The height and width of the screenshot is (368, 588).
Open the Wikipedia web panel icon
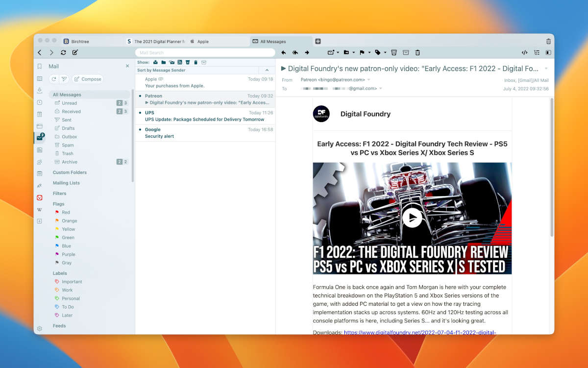point(40,209)
